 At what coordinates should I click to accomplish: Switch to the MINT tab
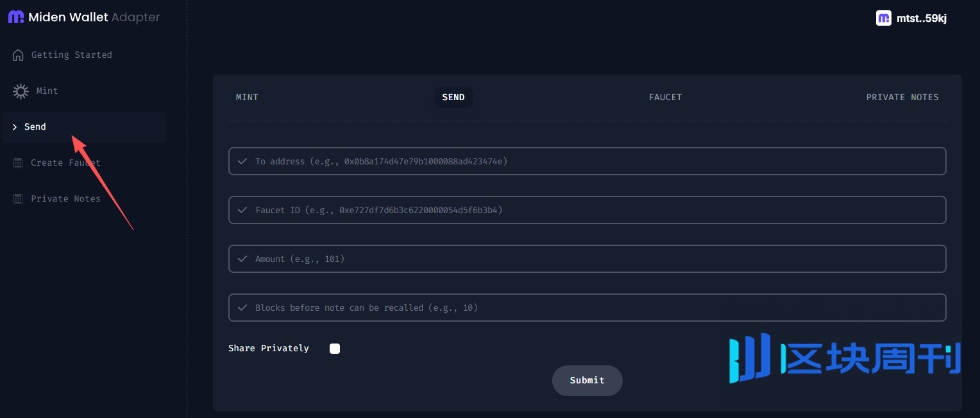click(247, 98)
